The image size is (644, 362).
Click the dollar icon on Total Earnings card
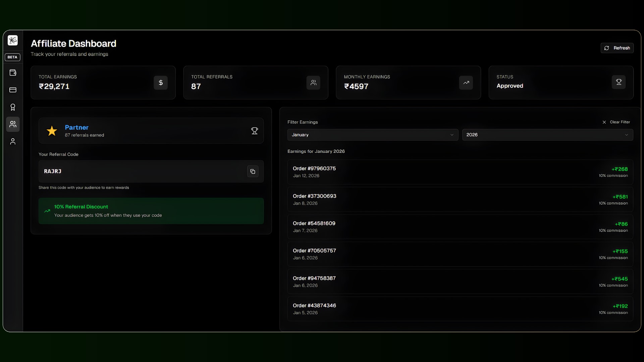[x=161, y=82]
